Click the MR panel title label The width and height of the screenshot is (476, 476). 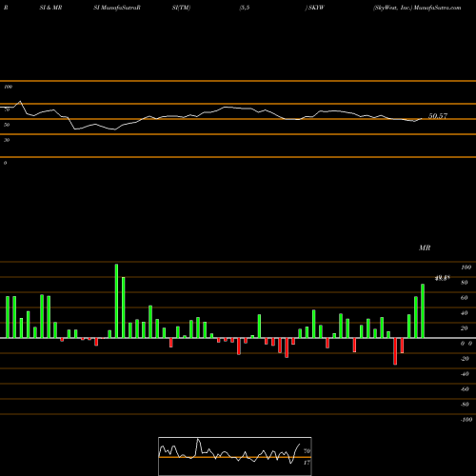425,248
